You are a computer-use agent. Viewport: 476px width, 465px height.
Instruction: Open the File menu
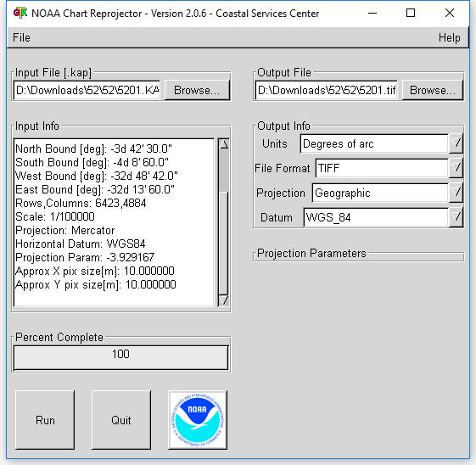point(21,37)
